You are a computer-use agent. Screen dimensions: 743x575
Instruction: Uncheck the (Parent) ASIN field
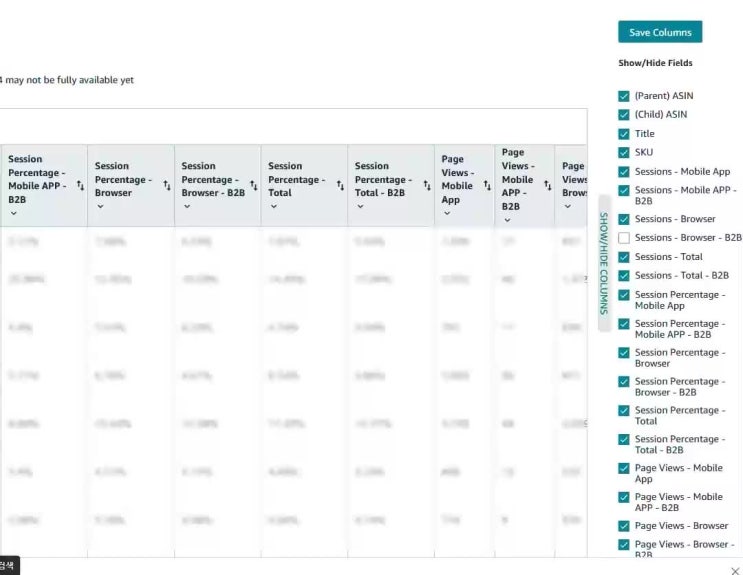coord(624,96)
